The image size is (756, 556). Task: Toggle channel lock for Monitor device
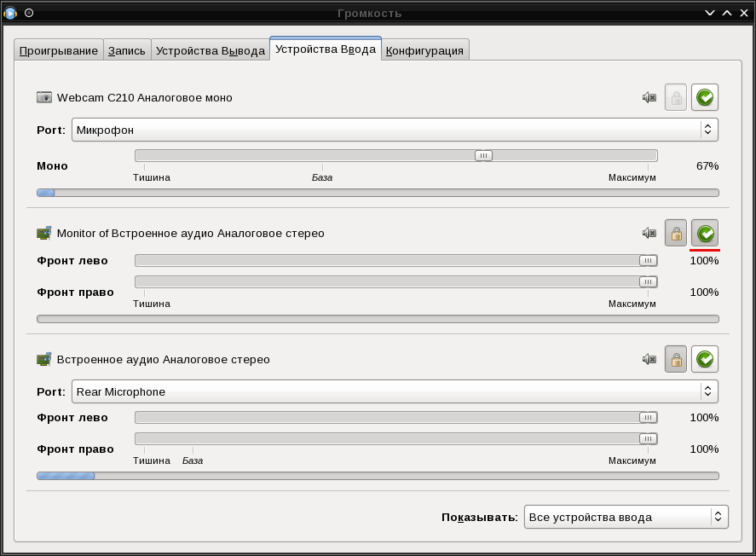coord(676,234)
